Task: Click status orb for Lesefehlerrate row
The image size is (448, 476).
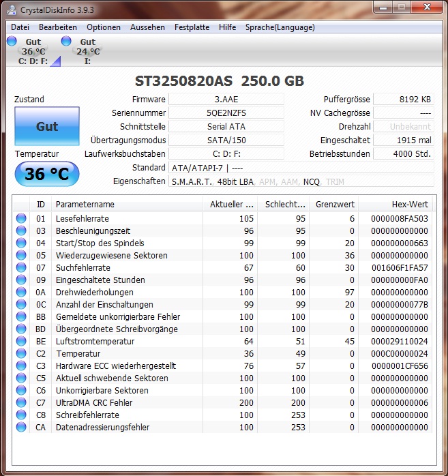Action: [x=21, y=218]
